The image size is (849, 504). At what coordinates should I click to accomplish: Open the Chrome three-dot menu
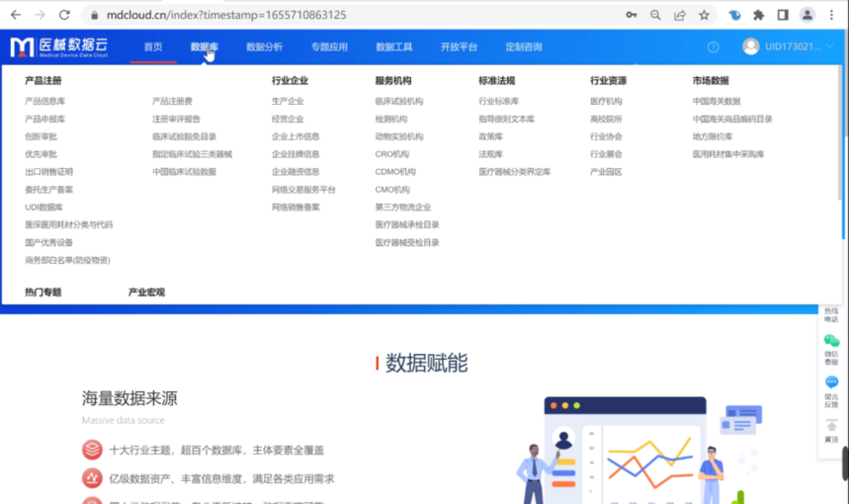click(831, 15)
